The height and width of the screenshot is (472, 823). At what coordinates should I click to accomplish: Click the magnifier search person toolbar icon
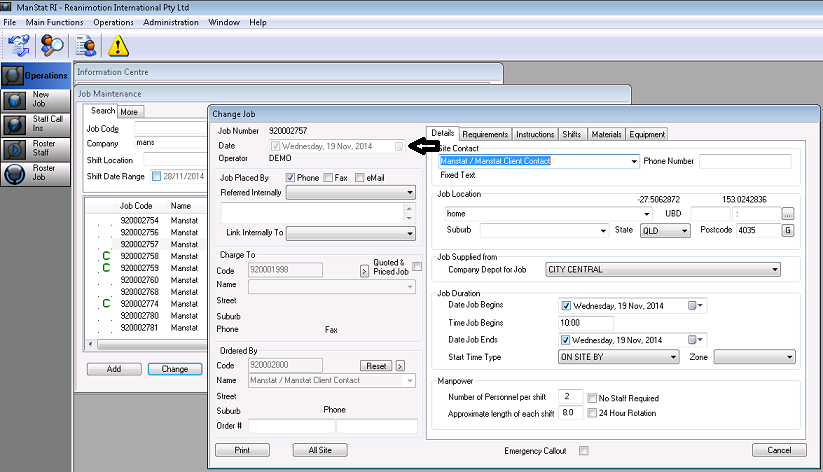[x=52, y=45]
